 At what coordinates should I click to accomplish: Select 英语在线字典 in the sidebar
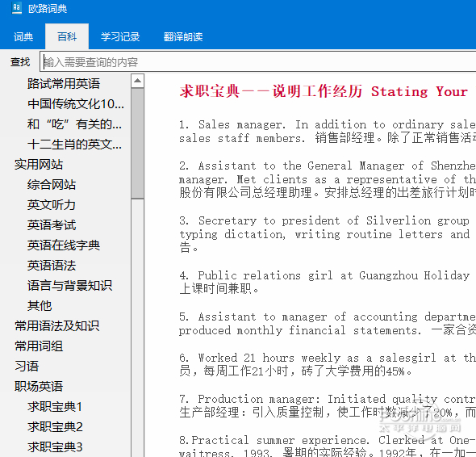click(x=64, y=245)
